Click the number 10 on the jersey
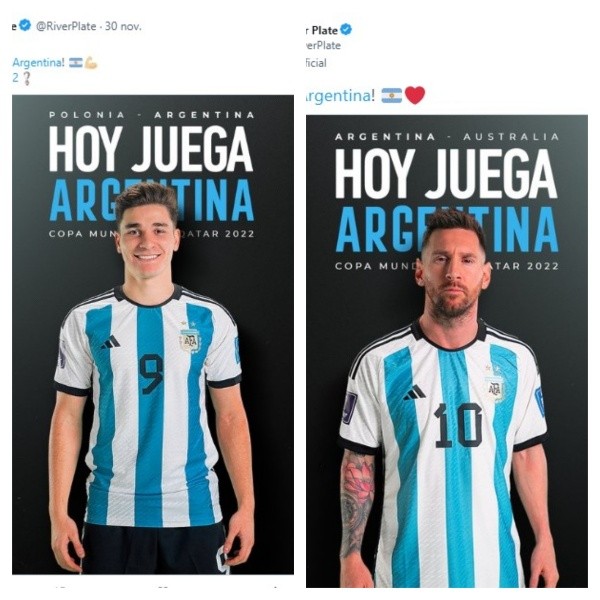This screenshot has width=600, height=600. [458, 425]
